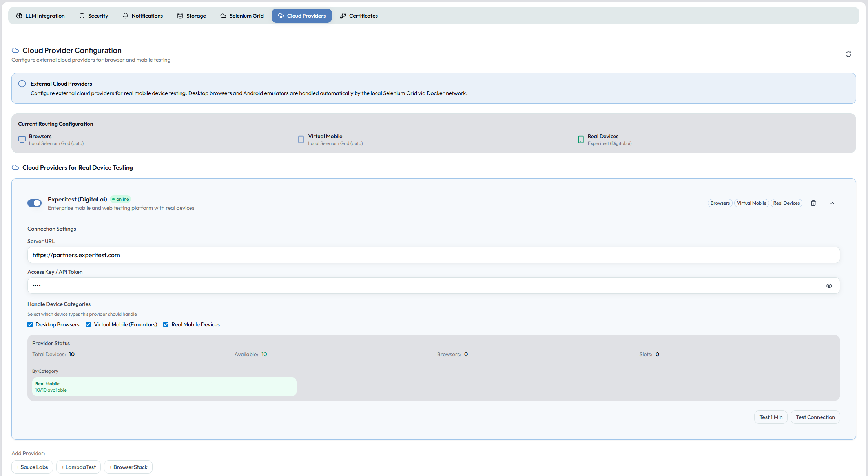Refresh the cloud provider configuration
The height and width of the screenshot is (476, 868).
point(848,54)
